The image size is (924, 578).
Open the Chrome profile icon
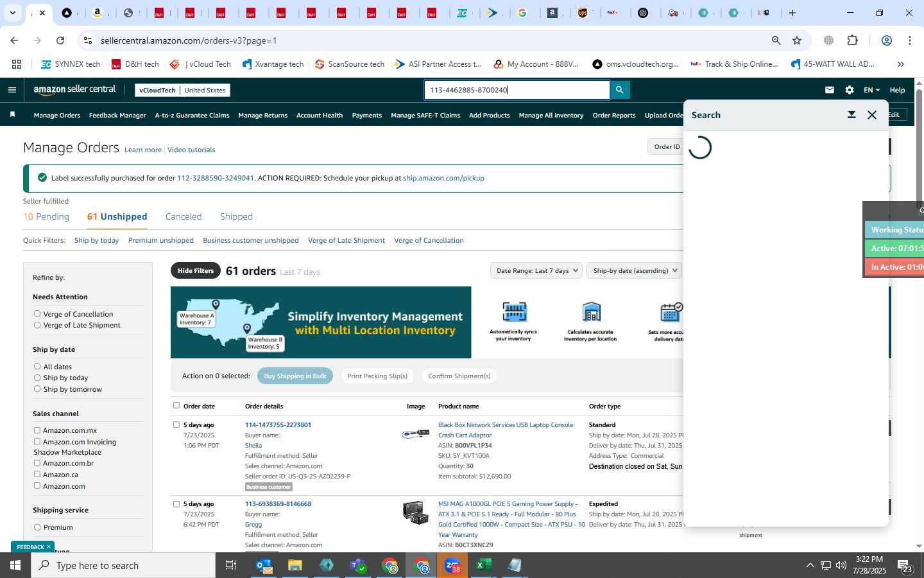(887, 40)
